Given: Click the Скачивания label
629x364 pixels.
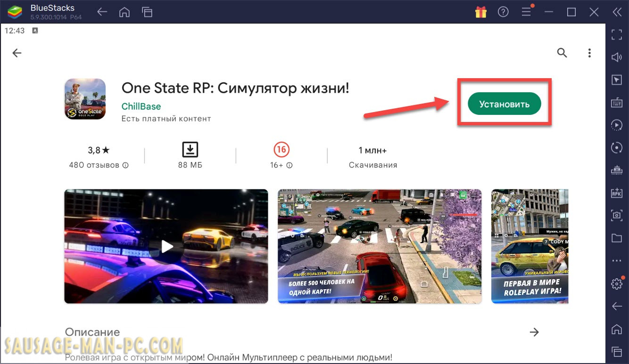Looking at the screenshot, I should click(x=373, y=165).
